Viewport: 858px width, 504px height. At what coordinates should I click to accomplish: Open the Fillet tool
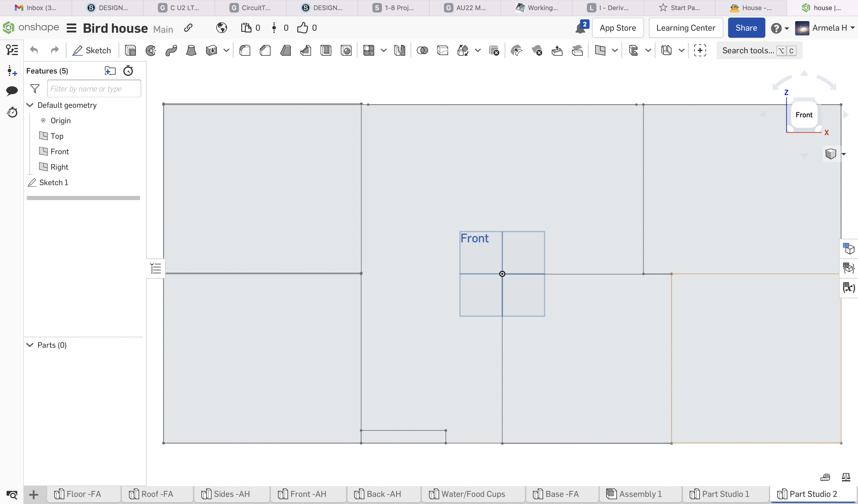coord(245,50)
